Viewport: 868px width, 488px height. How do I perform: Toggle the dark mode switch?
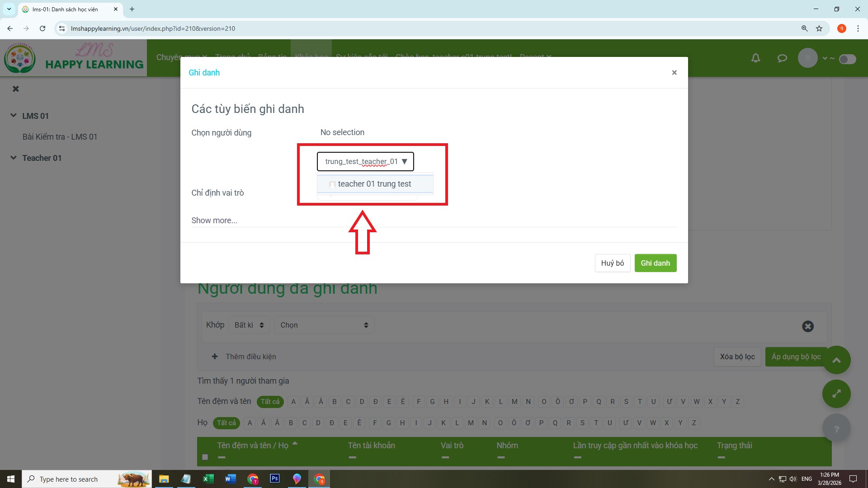(847, 59)
